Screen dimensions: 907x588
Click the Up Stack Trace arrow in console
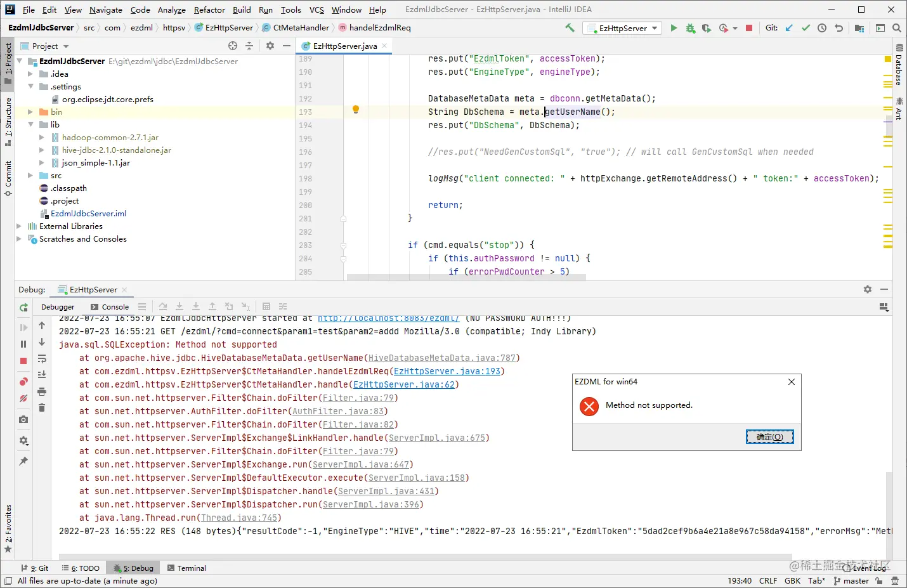42,325
